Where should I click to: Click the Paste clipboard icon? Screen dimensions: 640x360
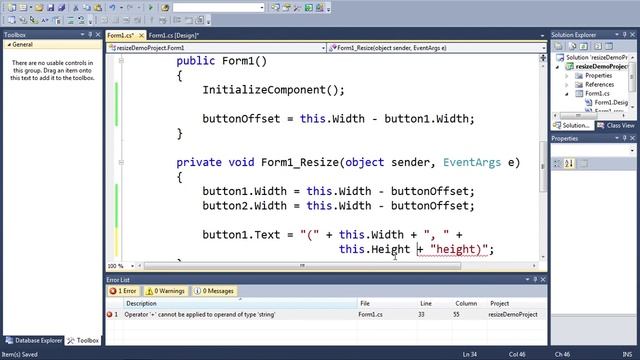coord(98,7)
